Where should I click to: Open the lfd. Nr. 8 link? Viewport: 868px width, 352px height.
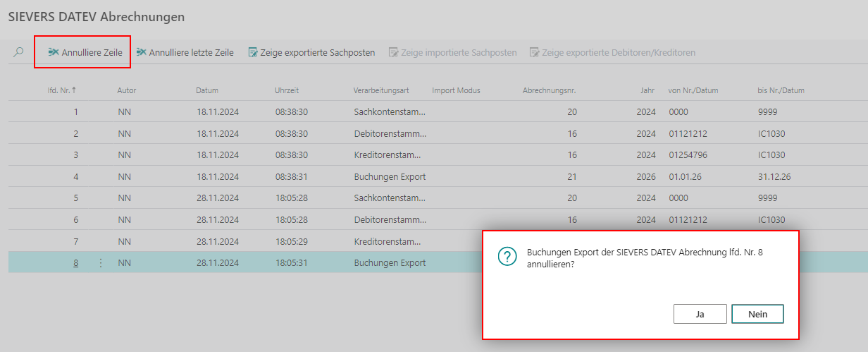pyautogui.click(x=75, y=263)
